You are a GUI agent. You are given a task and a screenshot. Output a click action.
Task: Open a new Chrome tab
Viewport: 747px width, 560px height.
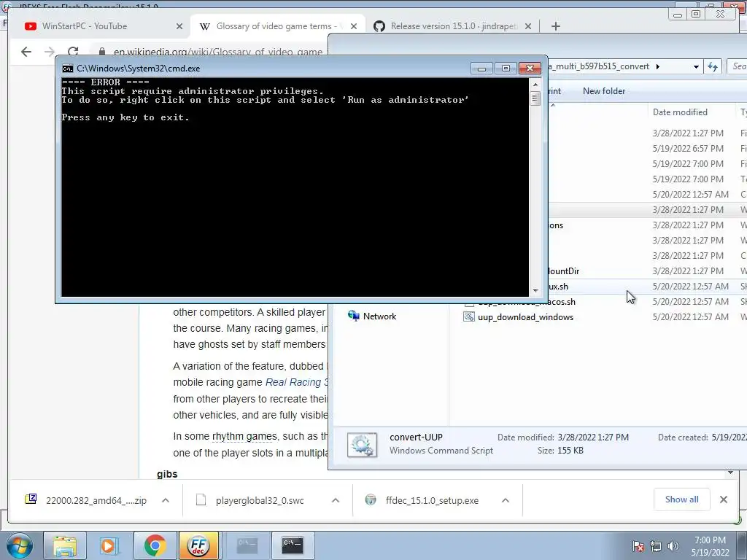[555, 27]
